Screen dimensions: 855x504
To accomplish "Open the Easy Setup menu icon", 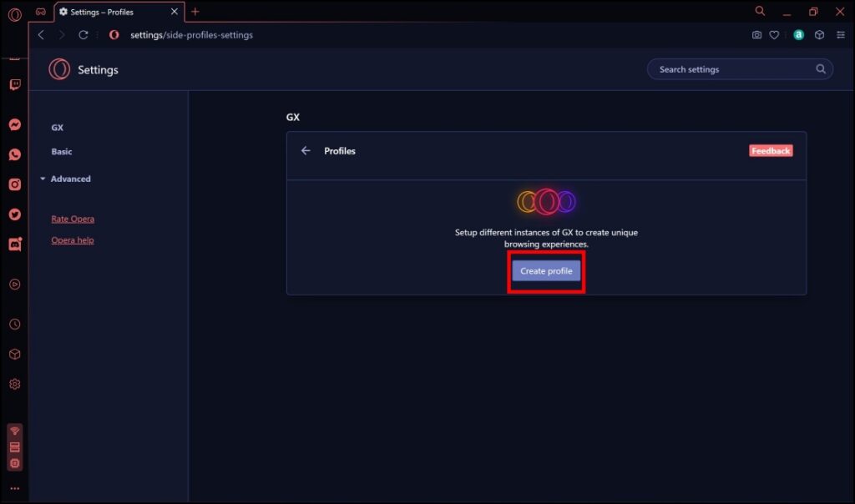I will coord(840,35).
